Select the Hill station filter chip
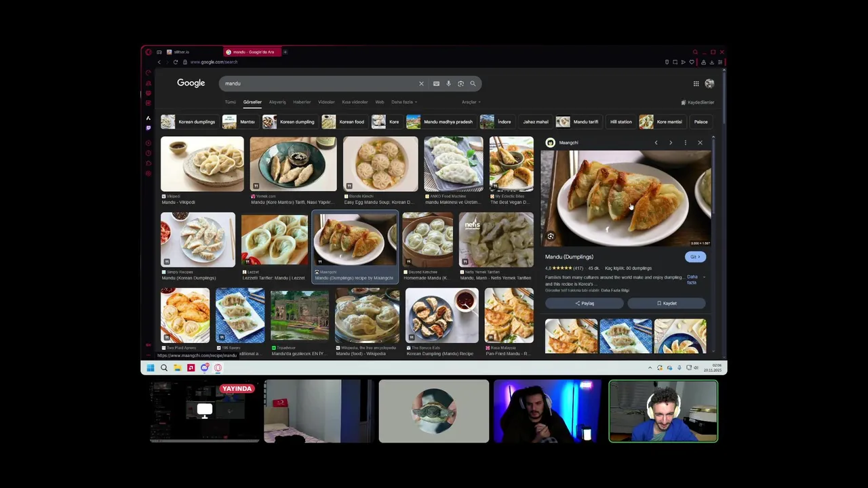 point(620,122)
